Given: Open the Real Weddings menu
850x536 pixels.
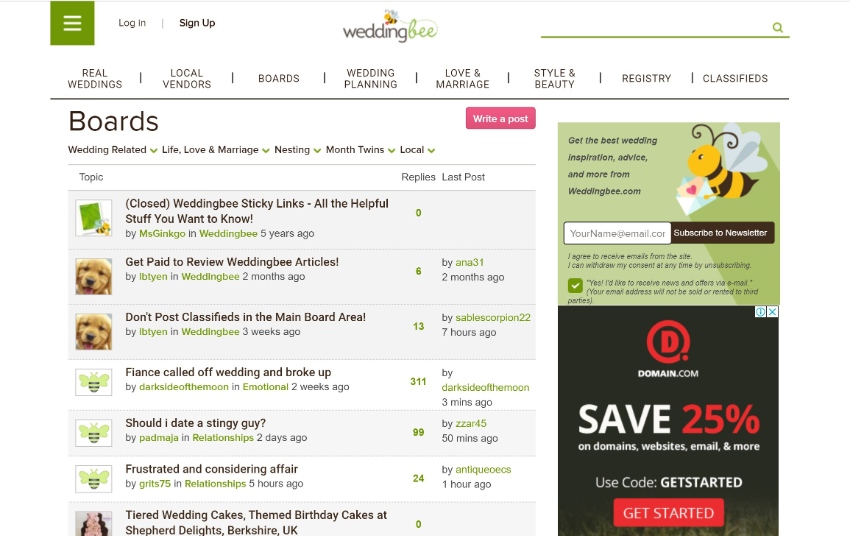Looking at the screenshot, I should [95, 79].
